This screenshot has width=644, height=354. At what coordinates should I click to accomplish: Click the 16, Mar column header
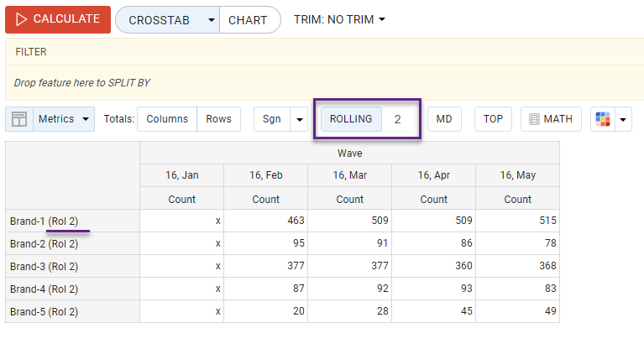click(x=349, y=175)
